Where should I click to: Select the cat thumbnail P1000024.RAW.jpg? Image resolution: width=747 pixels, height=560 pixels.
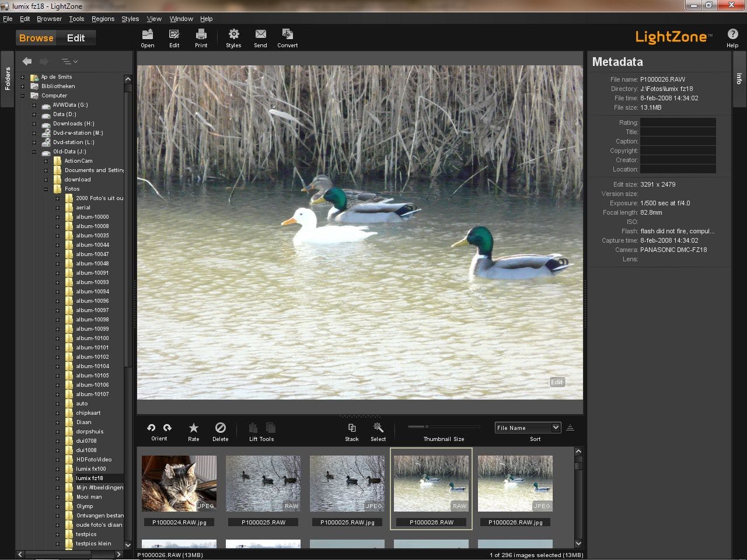[179, 484]
